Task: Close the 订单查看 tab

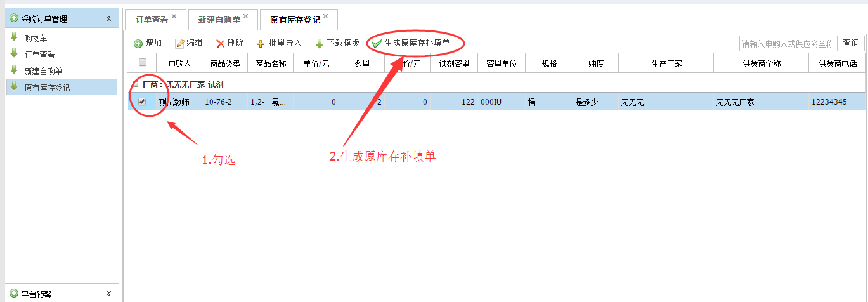Action: pyautogui.click(x=174, y=16)
